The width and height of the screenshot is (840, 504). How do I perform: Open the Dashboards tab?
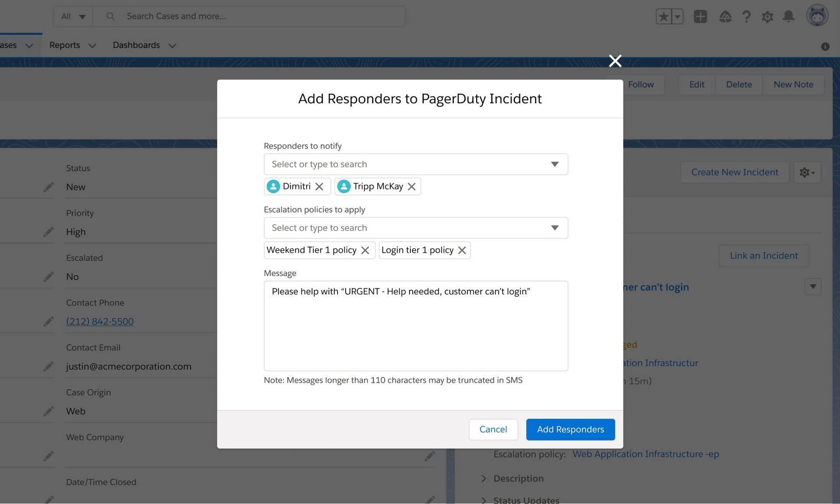pyautogui.click(x=136, y=45)
